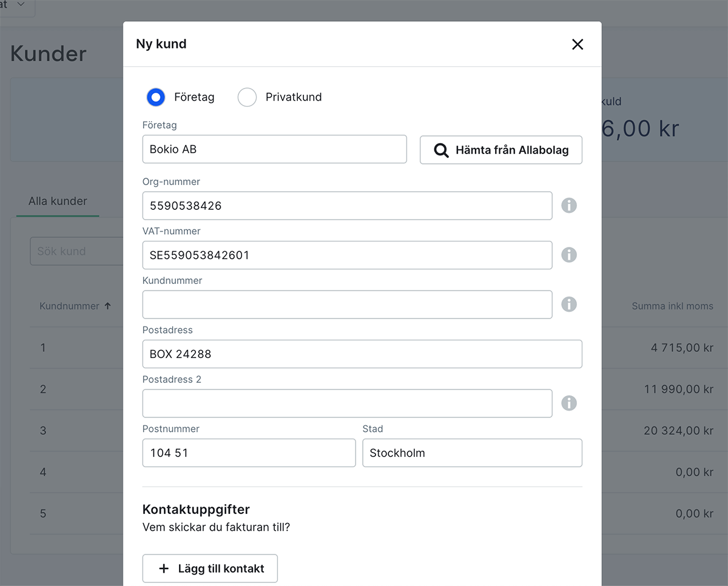Click the Sök kund search box

76,251
